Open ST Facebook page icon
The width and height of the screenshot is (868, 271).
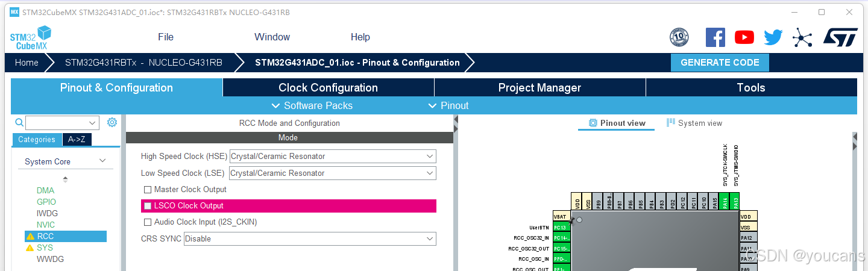715,37
